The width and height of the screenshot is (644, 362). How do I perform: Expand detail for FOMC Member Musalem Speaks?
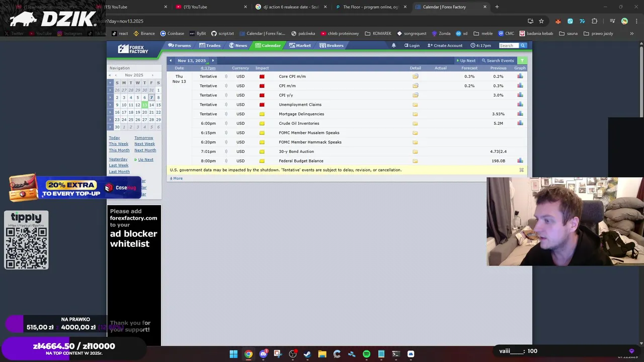coord(415,133)
